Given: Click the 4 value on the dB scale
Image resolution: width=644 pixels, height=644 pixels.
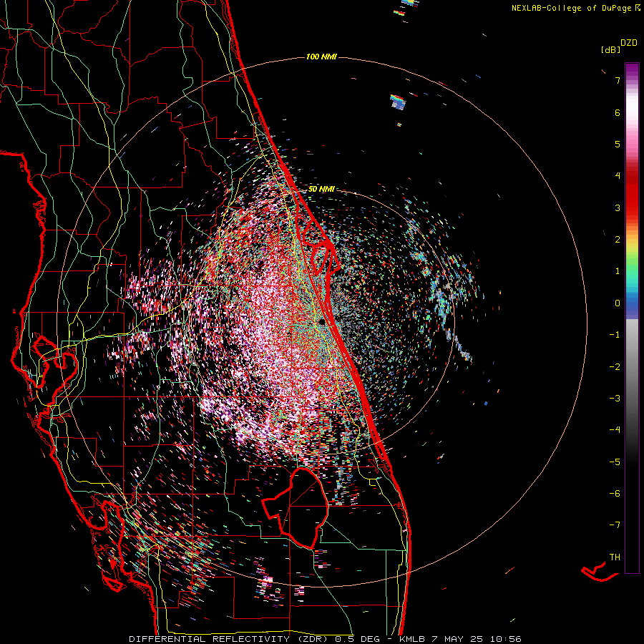Looking at the screenshot, I should click(x=618, y=176).
